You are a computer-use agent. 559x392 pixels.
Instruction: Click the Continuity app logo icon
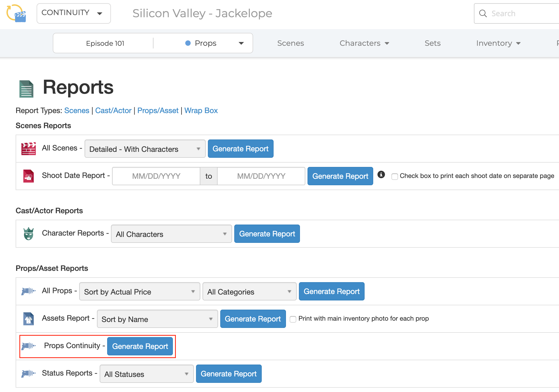pyautogui.click(x=16, y=13)
